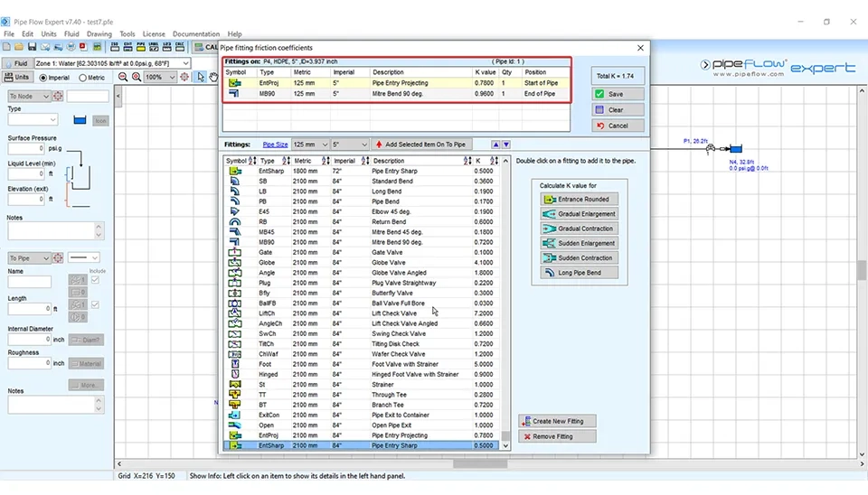
Task: Click the fittings list scrollbar down arrow
Action: click(505, 445)
